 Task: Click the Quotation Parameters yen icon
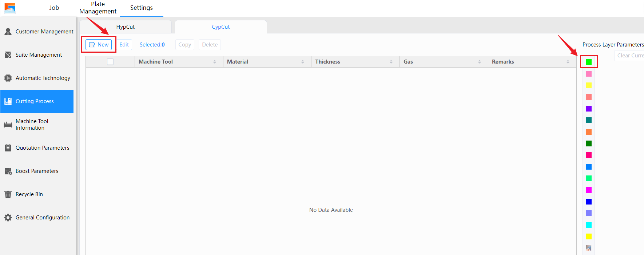pyautogui.click(x=8, y=148)
